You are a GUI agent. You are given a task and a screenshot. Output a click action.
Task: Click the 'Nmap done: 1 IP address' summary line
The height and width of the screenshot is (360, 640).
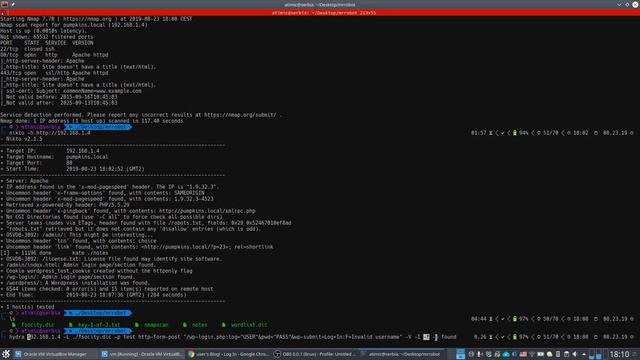click(91, 121)
